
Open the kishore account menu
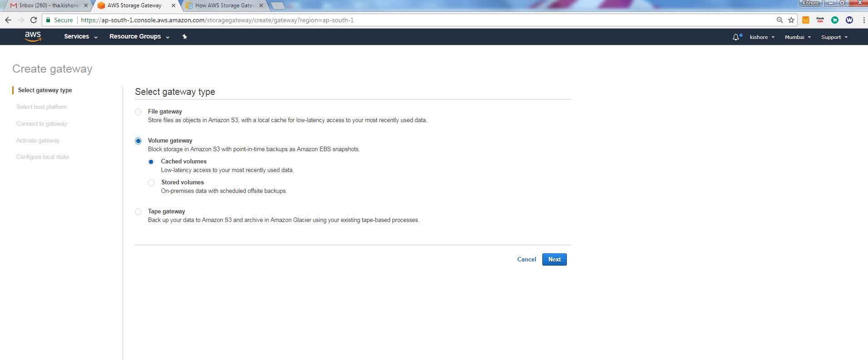tap(762, 37)
